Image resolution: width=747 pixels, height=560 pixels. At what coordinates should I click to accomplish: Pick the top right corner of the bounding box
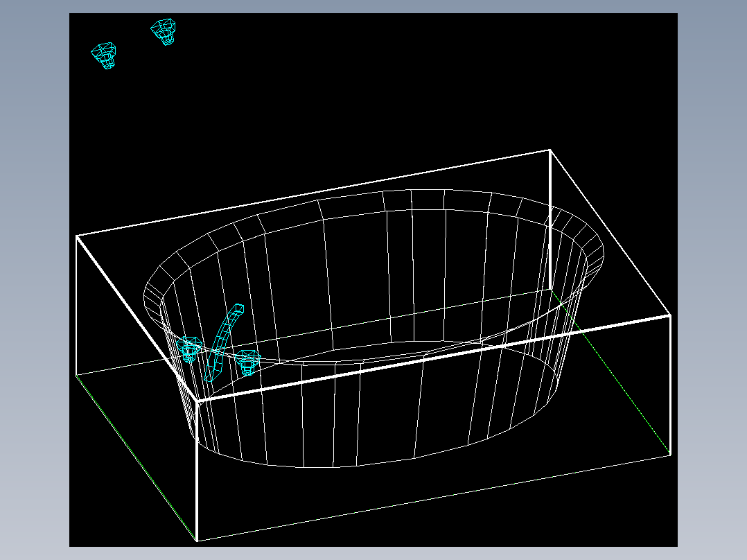click(670, 315)
